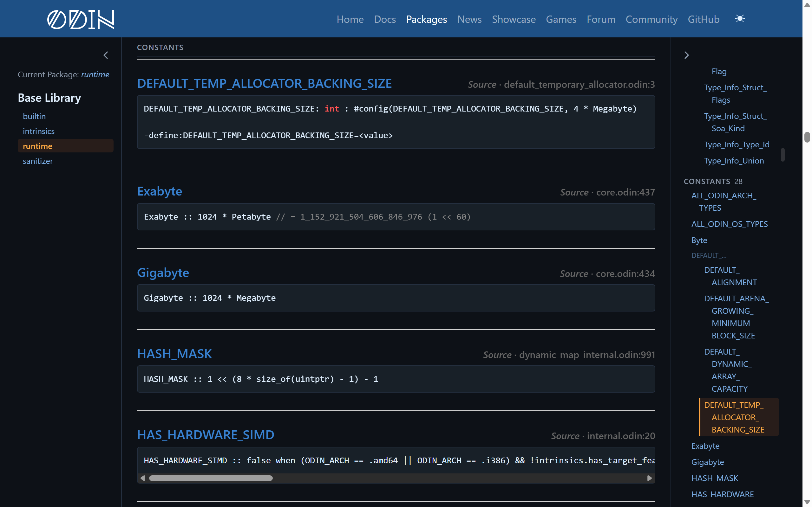Viewport: 812px width, 507px height.
Task: Open source link core.odin:437
Action: [x=625, y=192]
